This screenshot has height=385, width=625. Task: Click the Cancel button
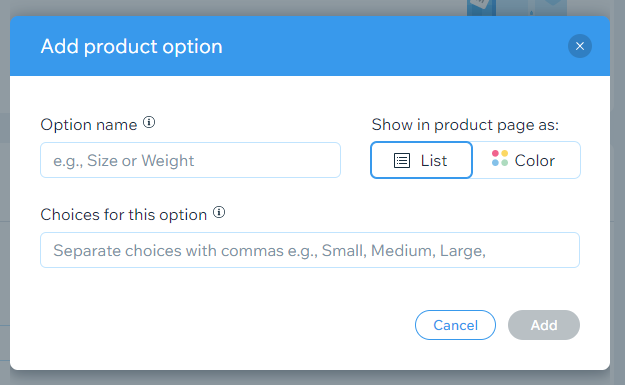[455, 325]
